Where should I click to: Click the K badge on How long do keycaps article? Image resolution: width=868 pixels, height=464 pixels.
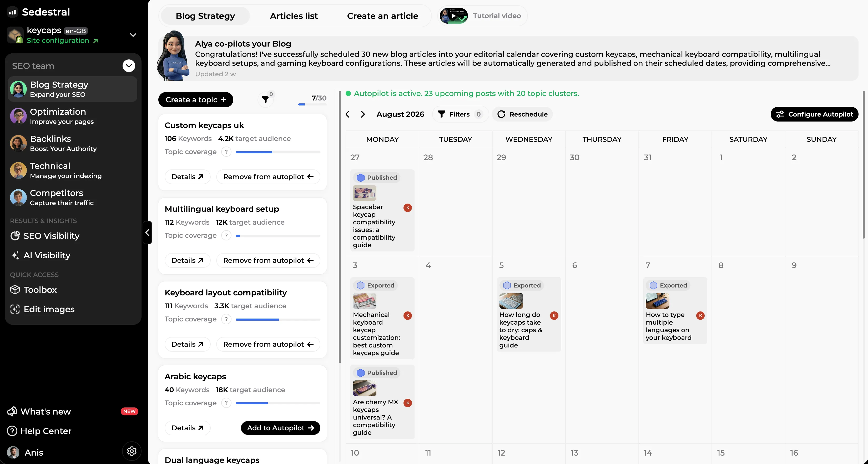(x=554, y=316)
